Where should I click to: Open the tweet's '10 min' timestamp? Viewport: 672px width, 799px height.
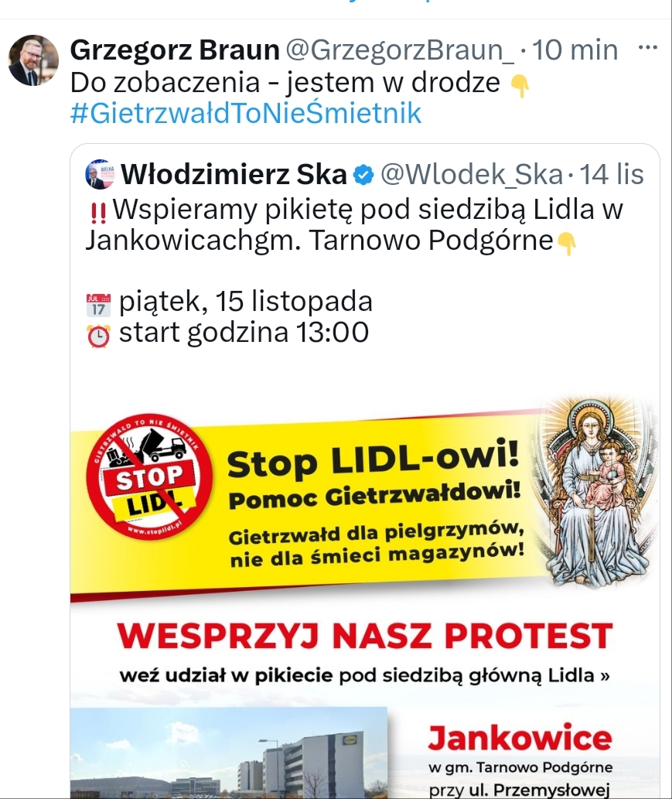pos(575,50)
